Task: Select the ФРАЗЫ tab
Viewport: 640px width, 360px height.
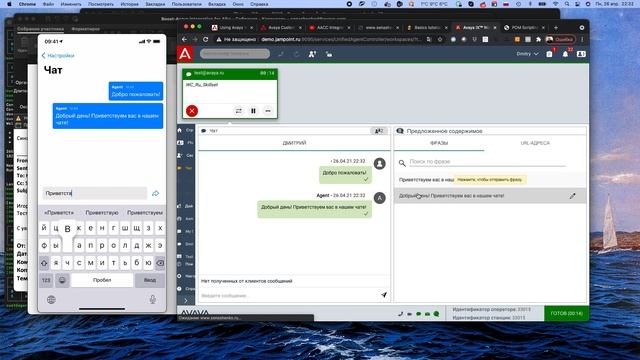Action: pos(439,143)
